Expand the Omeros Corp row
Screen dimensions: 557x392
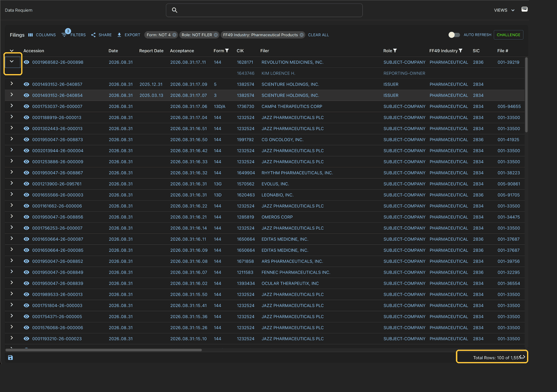coord(12,216)
